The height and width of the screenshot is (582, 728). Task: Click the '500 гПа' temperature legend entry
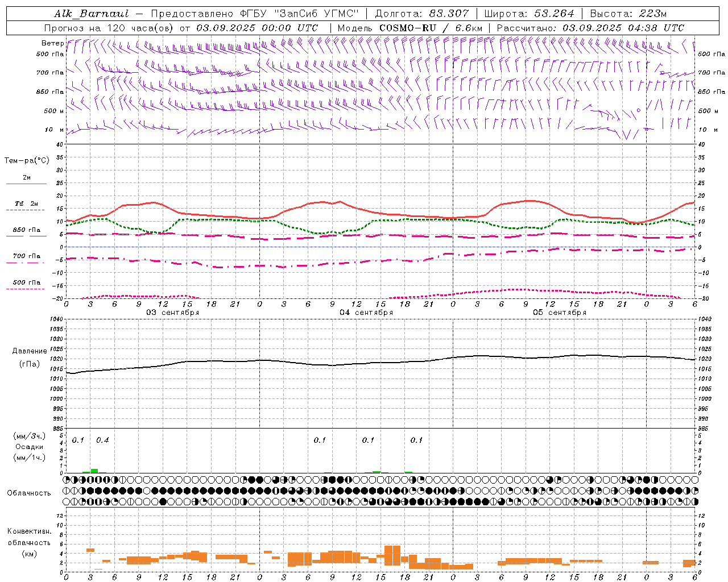[27, 282]
